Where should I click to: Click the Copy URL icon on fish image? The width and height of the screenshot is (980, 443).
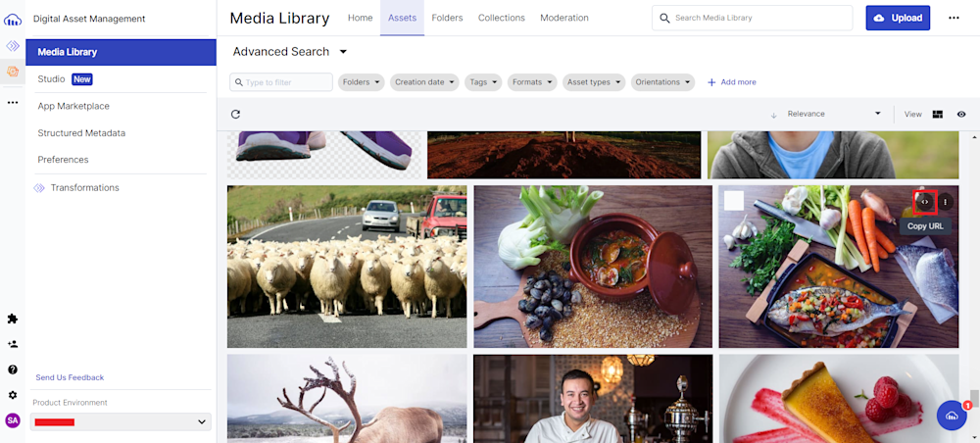coord(925,202)
